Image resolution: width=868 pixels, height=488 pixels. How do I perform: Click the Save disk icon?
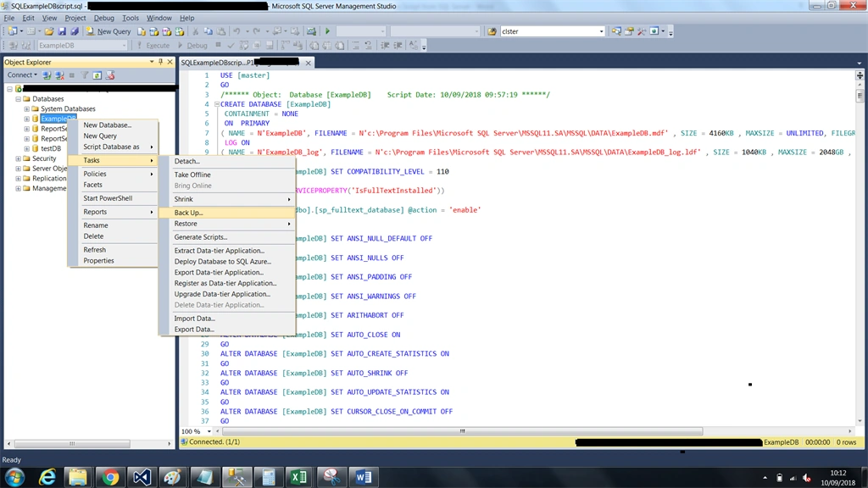(62, 31)
